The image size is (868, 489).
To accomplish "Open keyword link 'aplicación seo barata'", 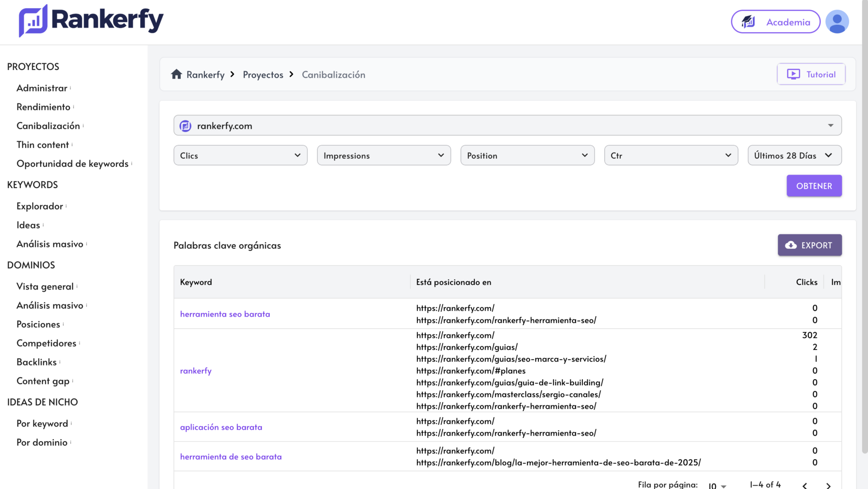I will pyautogui.click(x=221, y=427).
